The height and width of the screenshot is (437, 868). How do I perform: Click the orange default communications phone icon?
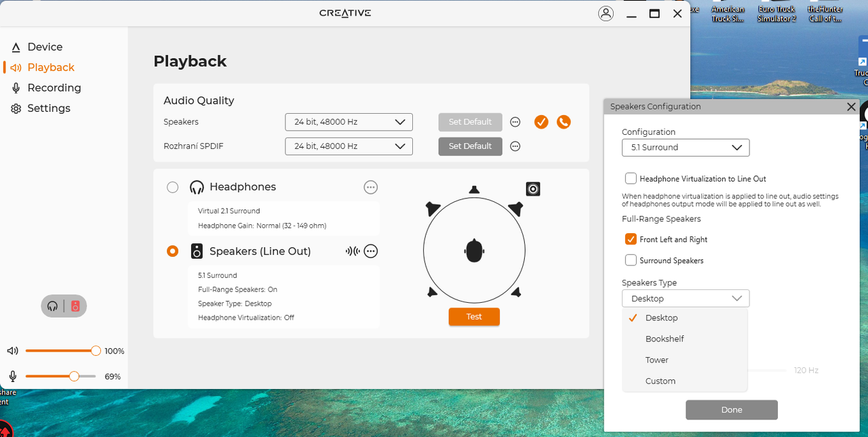click(x=564, y=122)
